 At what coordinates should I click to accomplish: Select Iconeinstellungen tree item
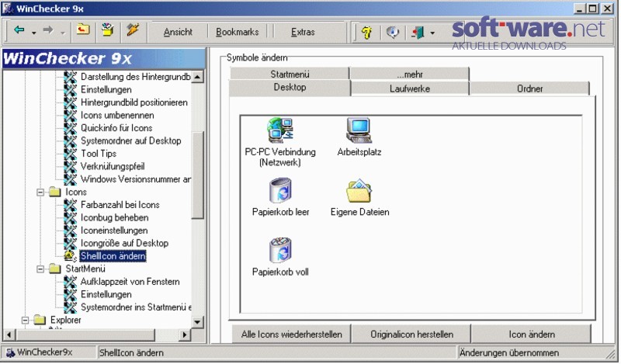tap(114, 231)
